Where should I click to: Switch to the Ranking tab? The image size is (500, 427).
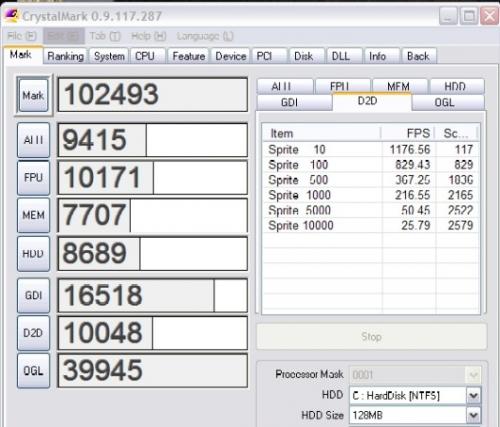click(65, 56)
